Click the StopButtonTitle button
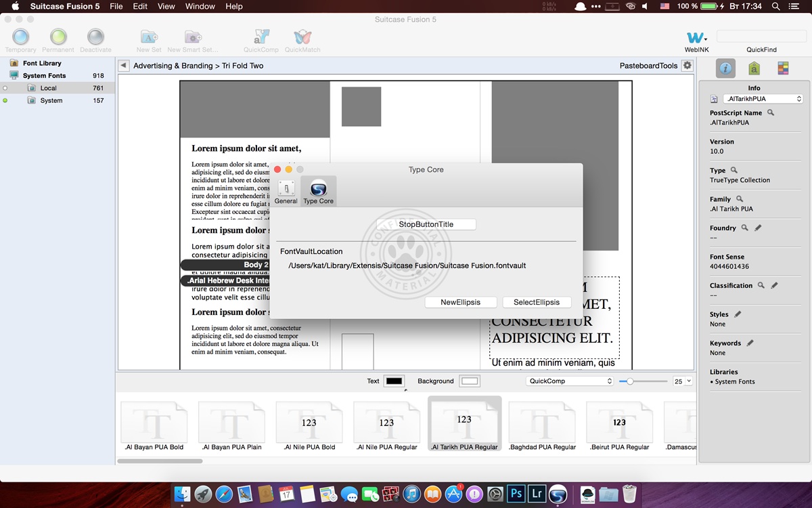The width and height of the screenshot is (812, 508). tap(426, 224)
